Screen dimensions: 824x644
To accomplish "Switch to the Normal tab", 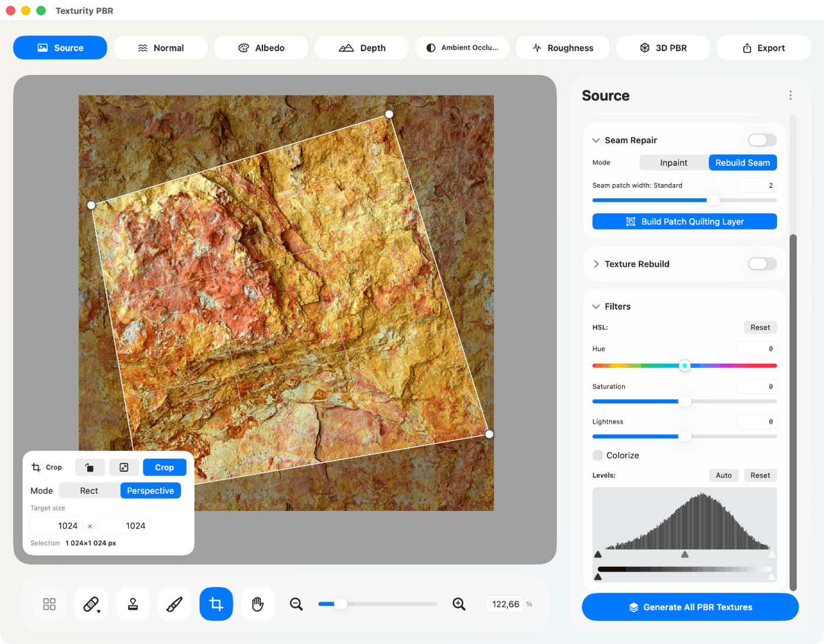I will point(161,48).
